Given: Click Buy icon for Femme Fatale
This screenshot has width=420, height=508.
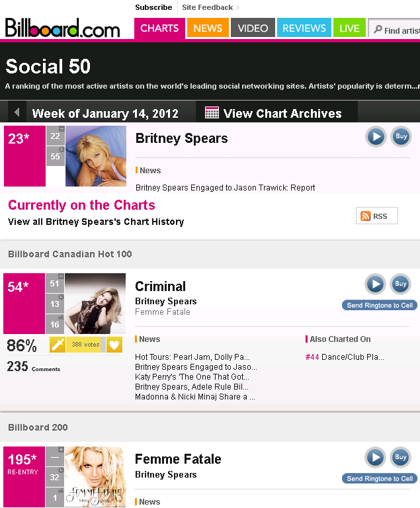Looking at the screenshot, I should pyautogui.click(x=400, y=457).
